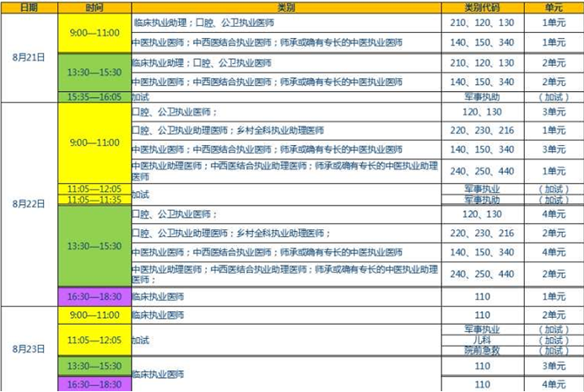Screen dimensions: 584x392
Task: Select yellow 9:00—11:00 cell on 8月23日
Action: click(95, 314)
